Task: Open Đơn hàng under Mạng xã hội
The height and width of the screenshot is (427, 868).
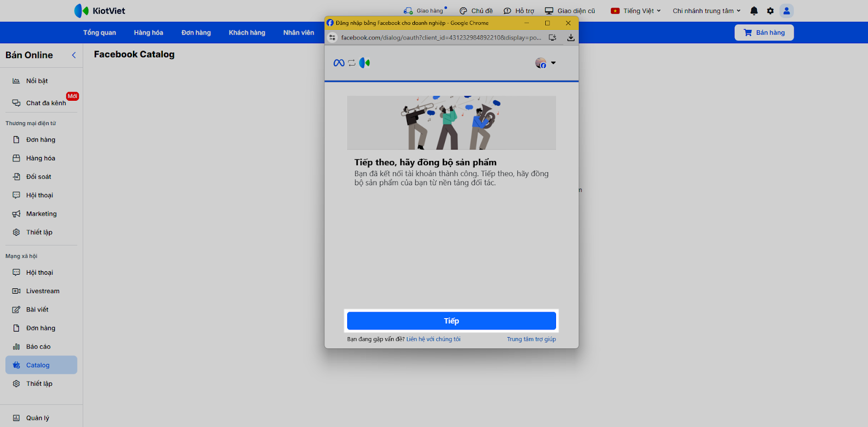Action: coord(41,328)
